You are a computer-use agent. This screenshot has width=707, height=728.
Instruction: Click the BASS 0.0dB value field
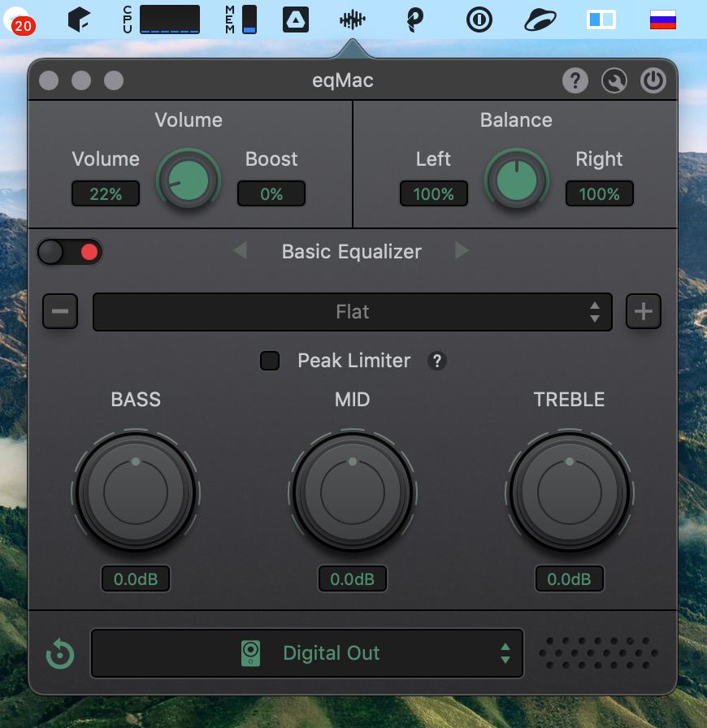pos(136,578)
